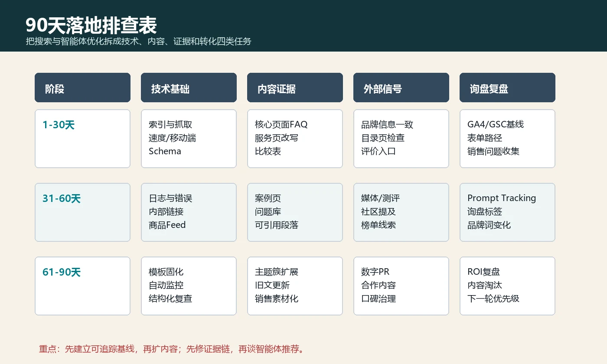This screenshot has width=607, height=364.
Task: Click the 旧文更新 line
Action: (x=272, y=285)
